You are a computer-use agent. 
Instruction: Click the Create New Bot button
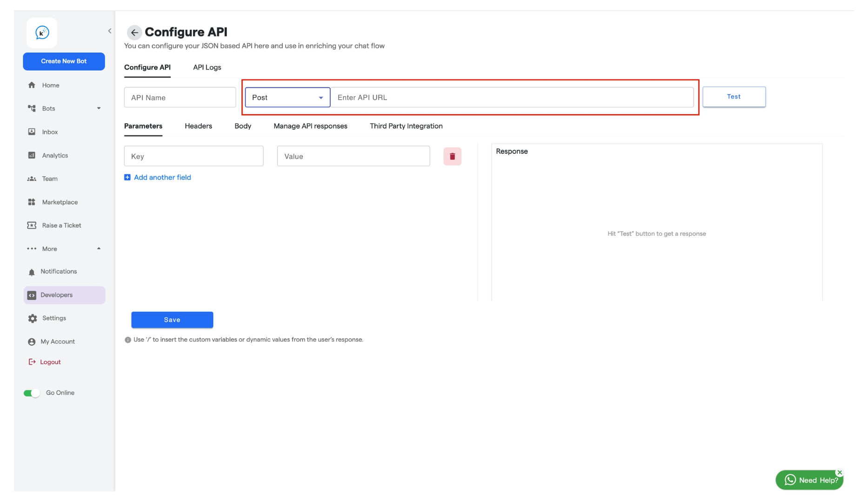click(x=64, y=61)
